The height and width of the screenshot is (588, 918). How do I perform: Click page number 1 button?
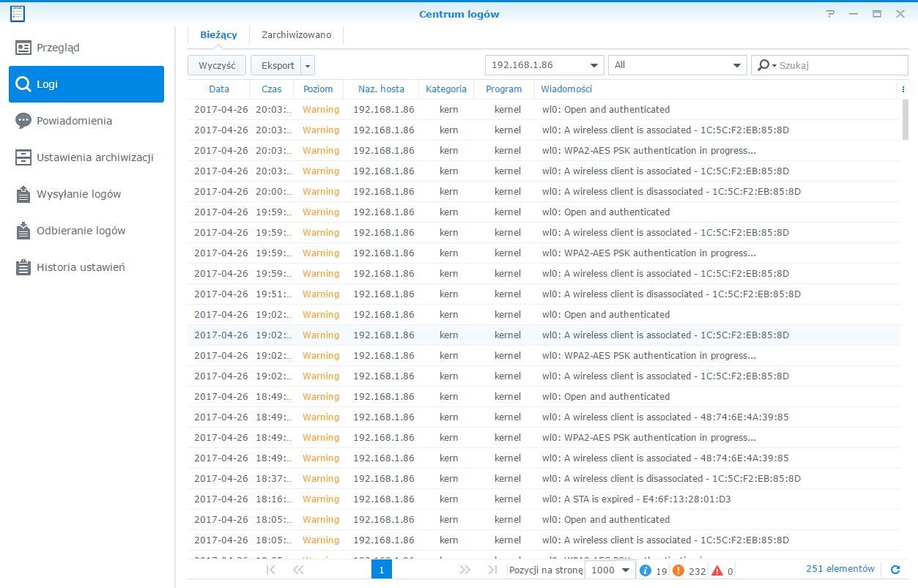[x=382, y=570]
